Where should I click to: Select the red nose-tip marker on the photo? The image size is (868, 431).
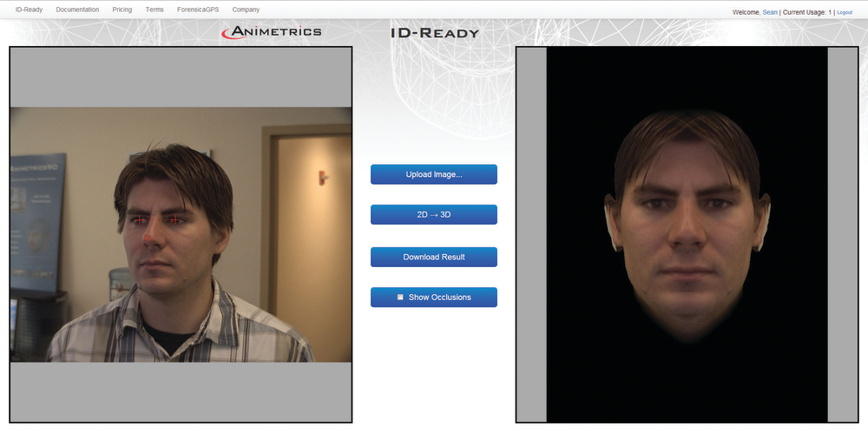pyautogui.click(x=148, y=239)
